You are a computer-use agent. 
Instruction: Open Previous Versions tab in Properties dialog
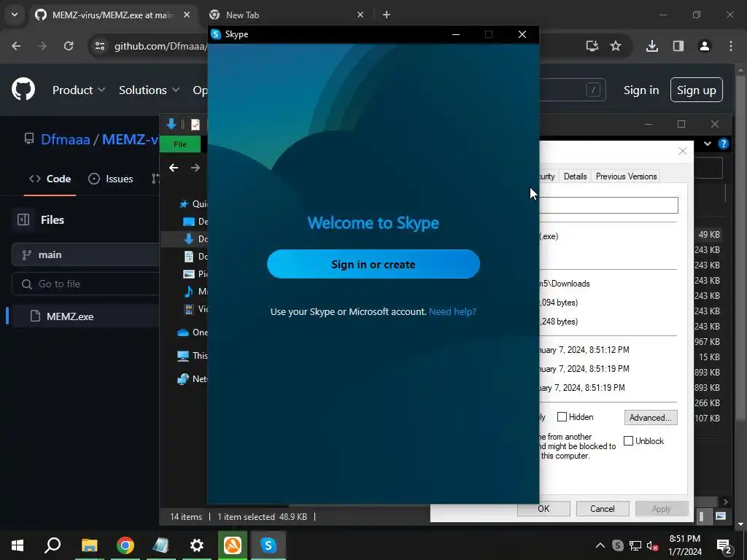tap(626, 176)
